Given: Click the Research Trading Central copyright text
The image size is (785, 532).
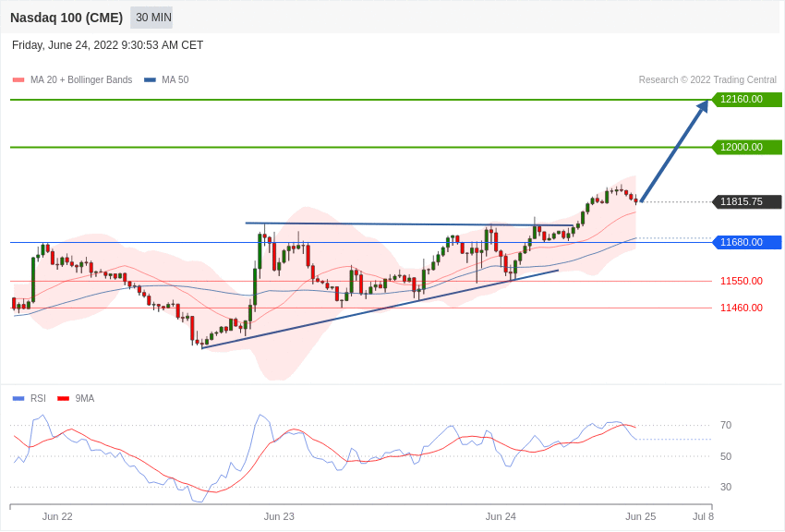Looking at the screenshot, I should click(707, 80).
